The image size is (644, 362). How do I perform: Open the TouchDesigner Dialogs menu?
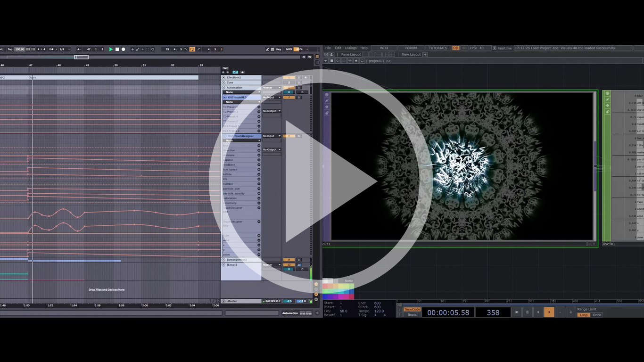(x=351, y=48)
